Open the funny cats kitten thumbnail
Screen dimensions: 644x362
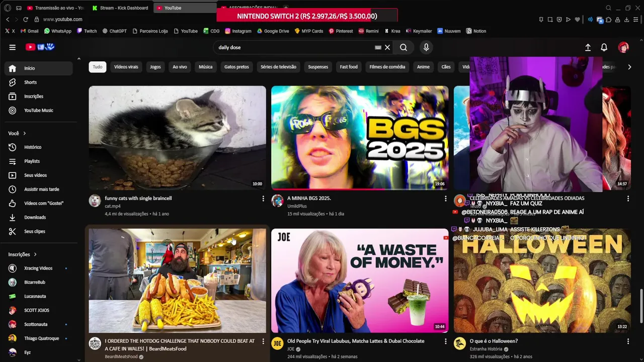(x=178, y=138)
